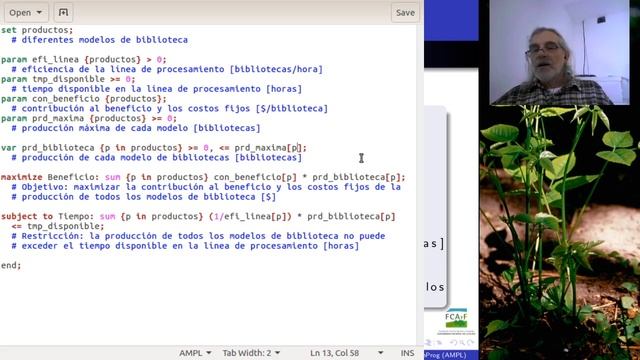The image size is (640, 360).
Task: Click line 'param tmp_disponible >= 0;'
Action: tap(68, 79)
